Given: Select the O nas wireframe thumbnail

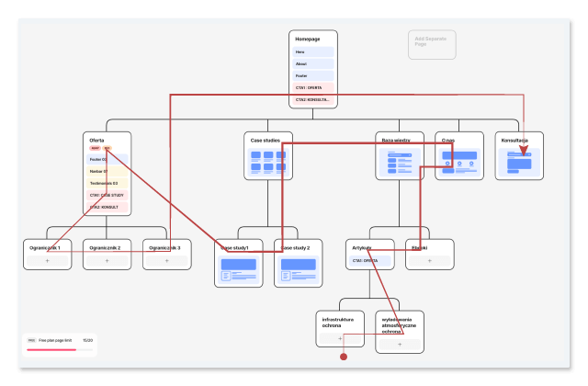Looking at the screenshot, I should click(458, 162).
